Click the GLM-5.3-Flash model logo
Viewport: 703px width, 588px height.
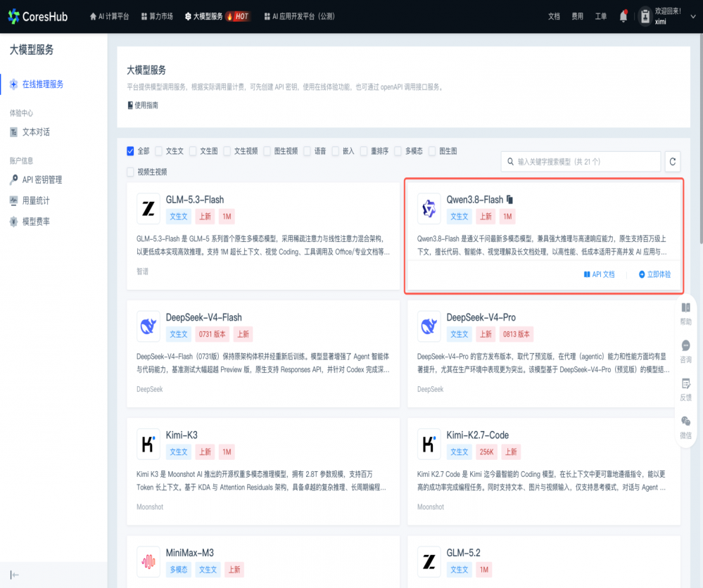click(148, 208)
